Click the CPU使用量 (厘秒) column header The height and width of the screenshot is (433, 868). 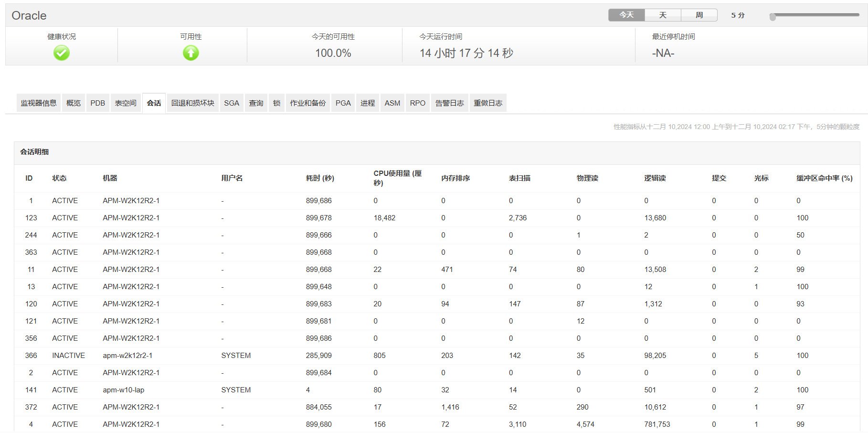(398, 178)
